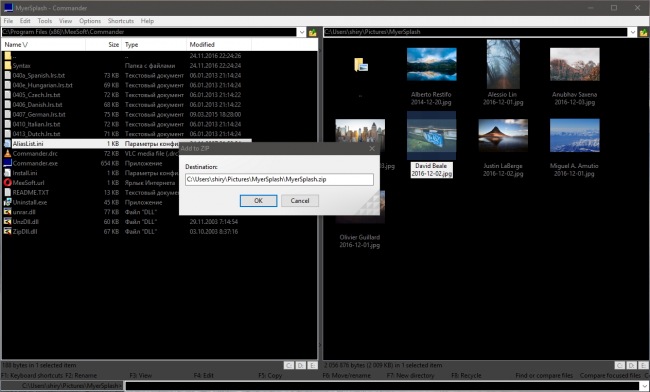This screenshot has height=392, width=650.
Task: Click the VLC cone icon of Commander.drc
Action: (7, 153)
